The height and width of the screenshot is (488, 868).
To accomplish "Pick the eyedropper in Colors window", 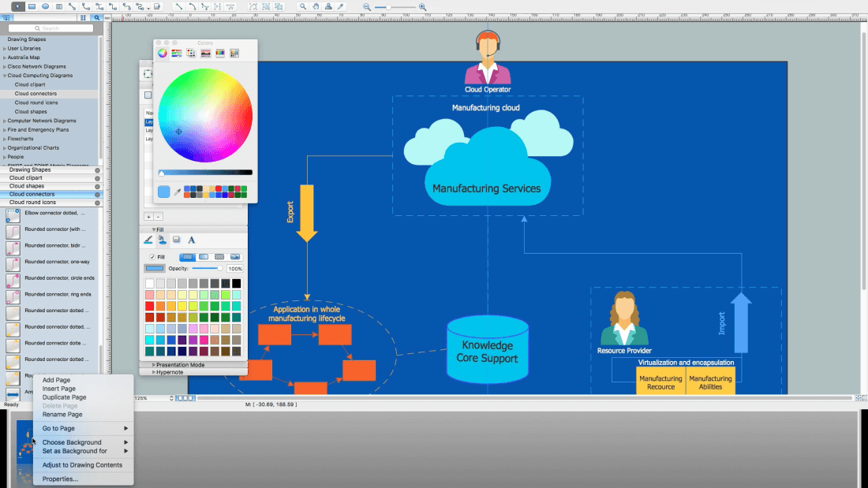I will click(x=177, y=192).
